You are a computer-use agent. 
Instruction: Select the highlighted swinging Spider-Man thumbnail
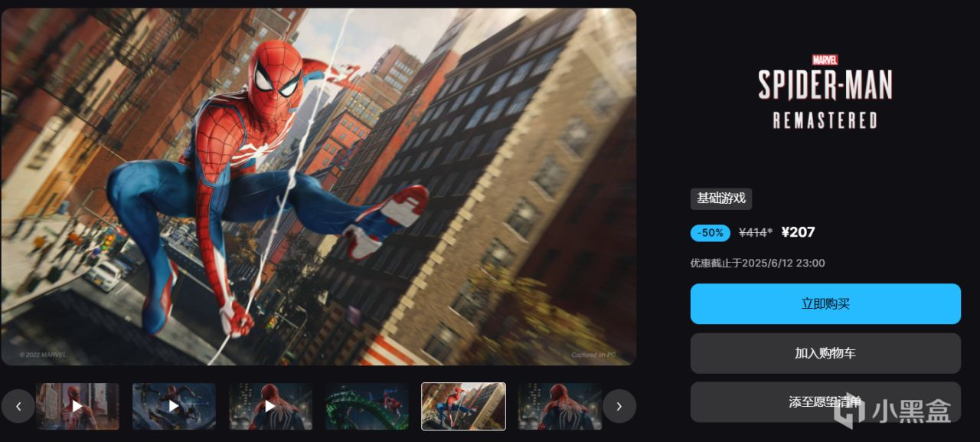coord(463,406)
